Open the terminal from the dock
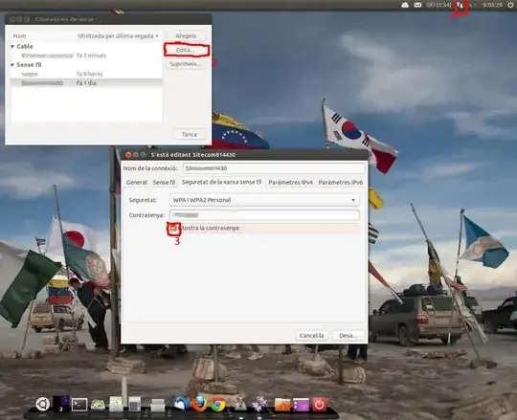517x420 pixels. 79,404
